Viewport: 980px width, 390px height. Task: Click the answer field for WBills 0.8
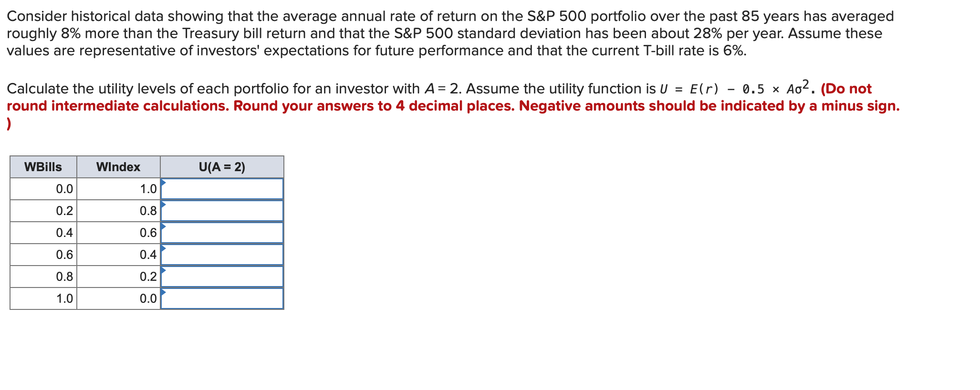[222, 276]
